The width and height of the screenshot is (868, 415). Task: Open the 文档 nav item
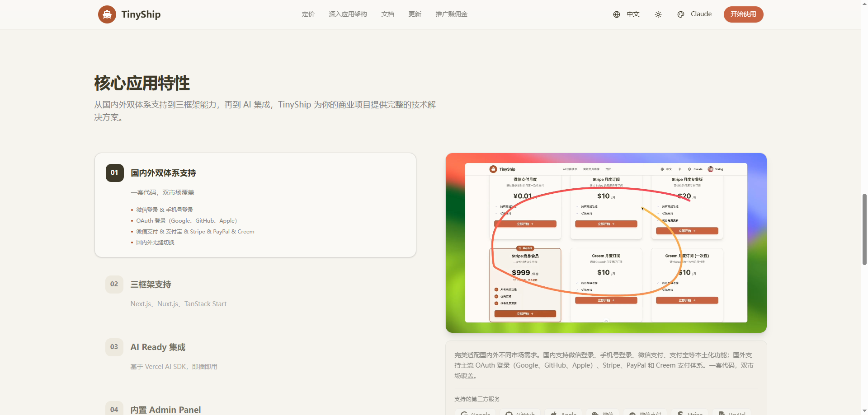point(388,14)
